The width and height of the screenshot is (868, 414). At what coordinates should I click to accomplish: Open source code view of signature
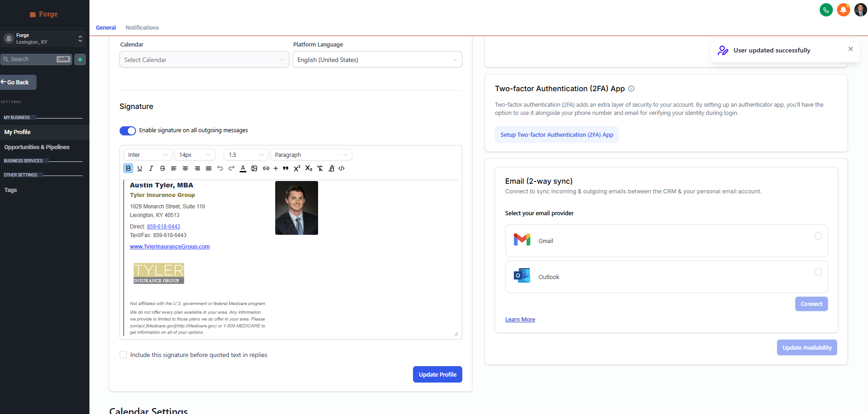click(341, 168)
